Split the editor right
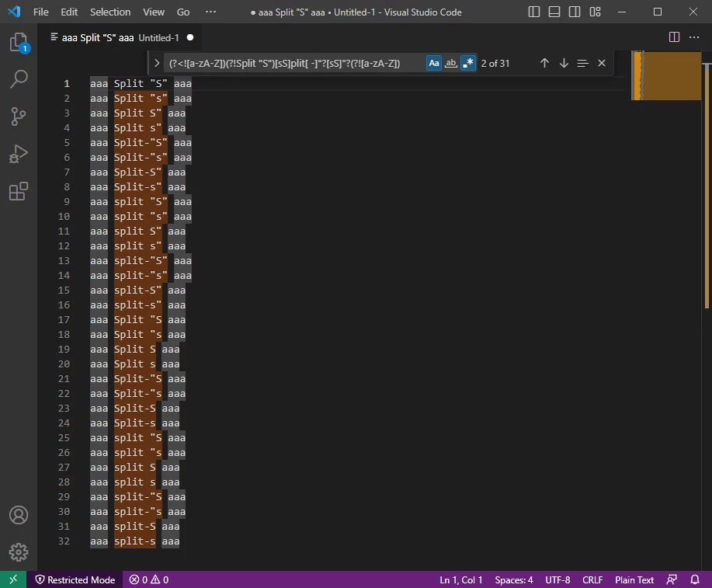Viewport: 712px width, 588px height. [x=674, y=37]
